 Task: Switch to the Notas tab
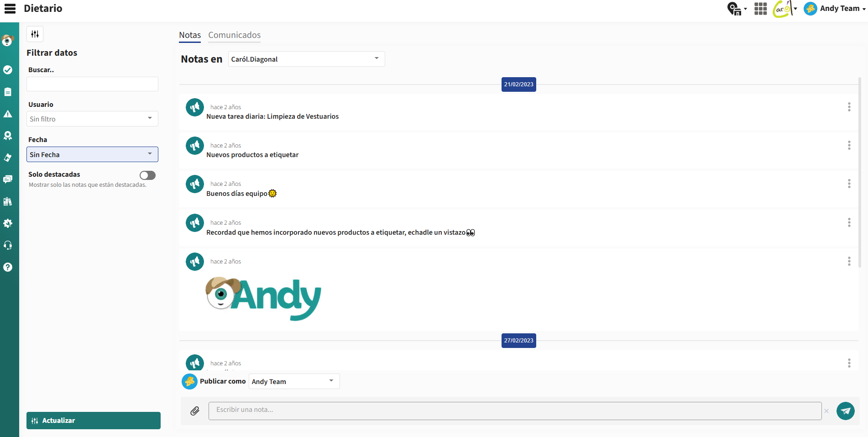pos(190,35)
